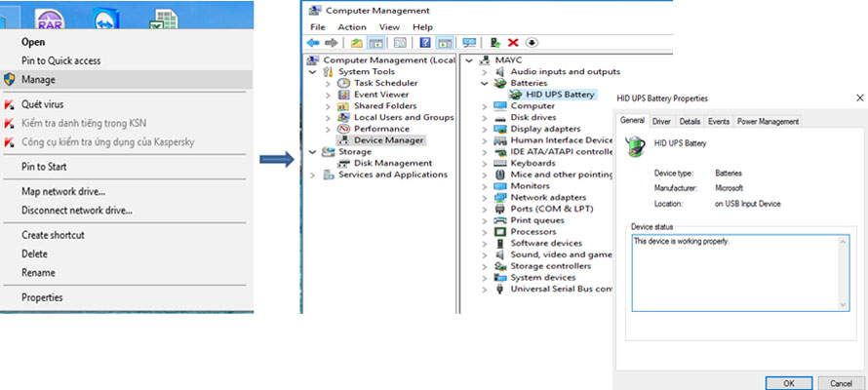The height and width of the screenshot is (390, 868).
Task: Expand Audio inputs and outputs category
Action: click(485, 72)
